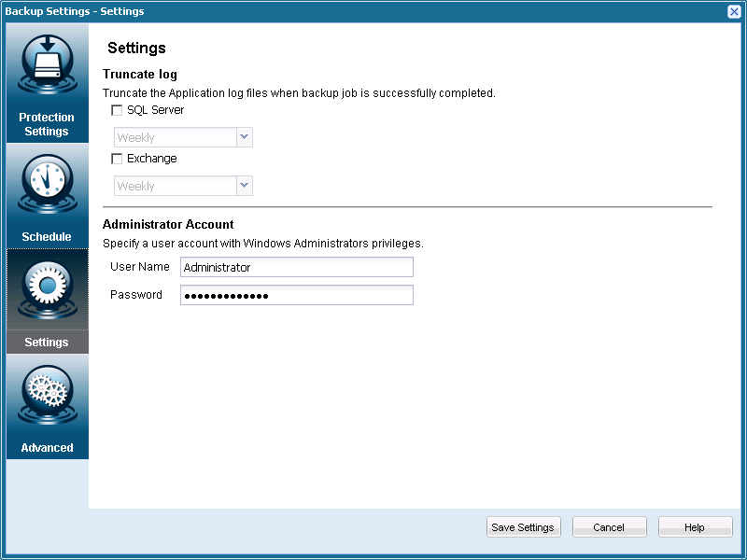Click inside the User Name field
747x560 pixels.
296,267
